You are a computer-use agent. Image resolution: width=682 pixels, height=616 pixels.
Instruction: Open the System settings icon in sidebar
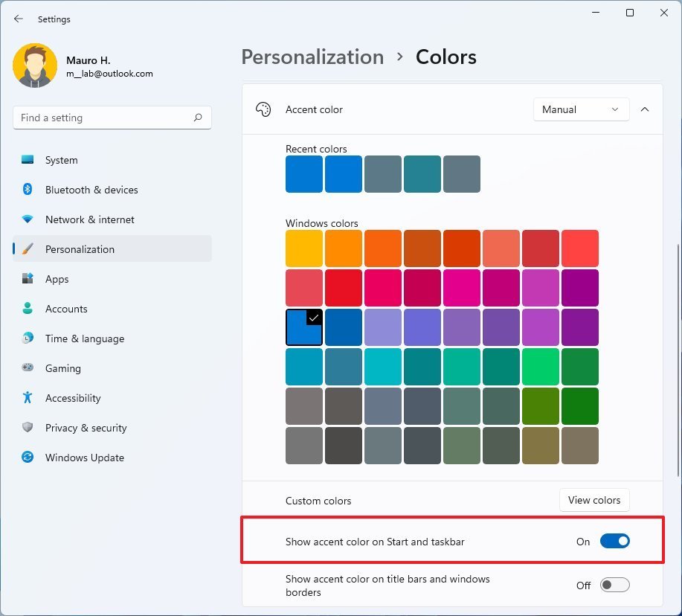27,160
